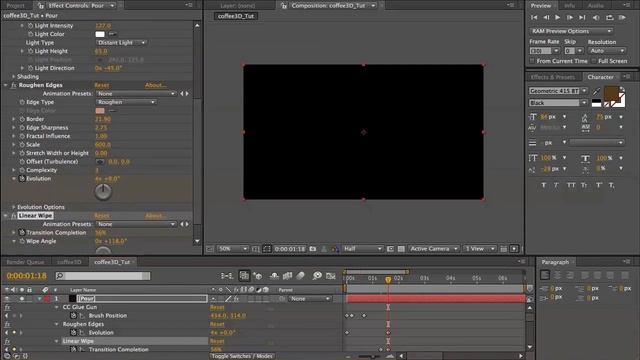
Task: Pick font color with eyedropper
Action: pos(596,91)
